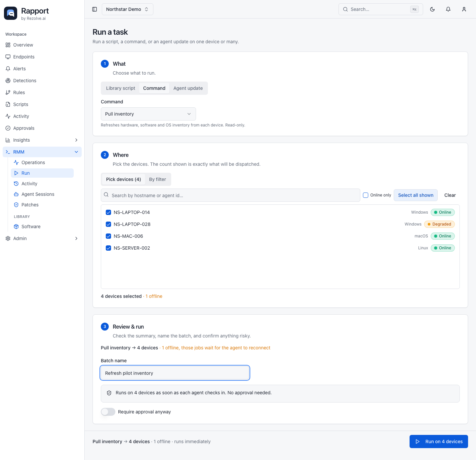Collapse the RMM section
This screenshot has width=476, height=460.
[42, 152]
